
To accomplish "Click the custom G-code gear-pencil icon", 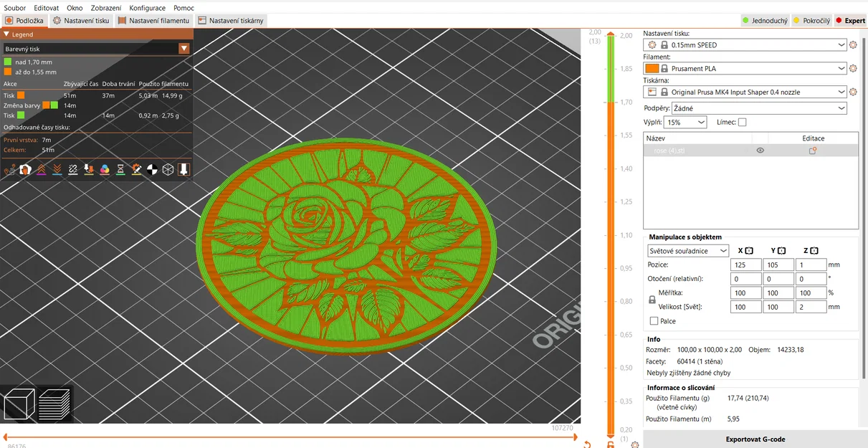I will point(136,169).
